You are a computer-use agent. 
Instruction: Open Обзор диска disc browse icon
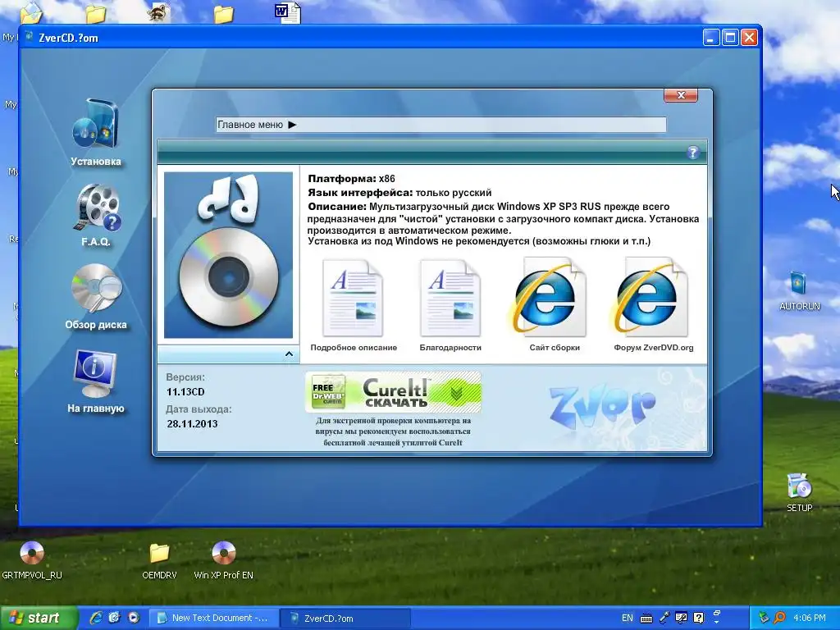[x=97, y=288]
